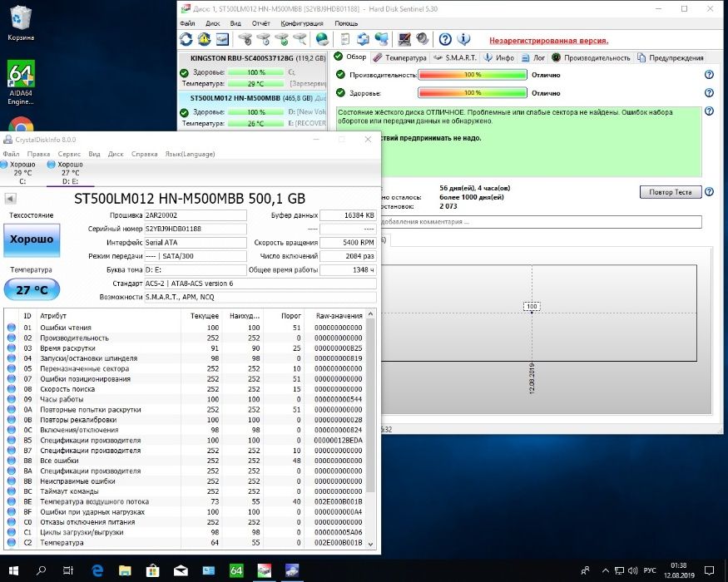The image size is (728, 582).
Task: Select Переназначенные сектора attribute row
Action: tap(186, 368)
